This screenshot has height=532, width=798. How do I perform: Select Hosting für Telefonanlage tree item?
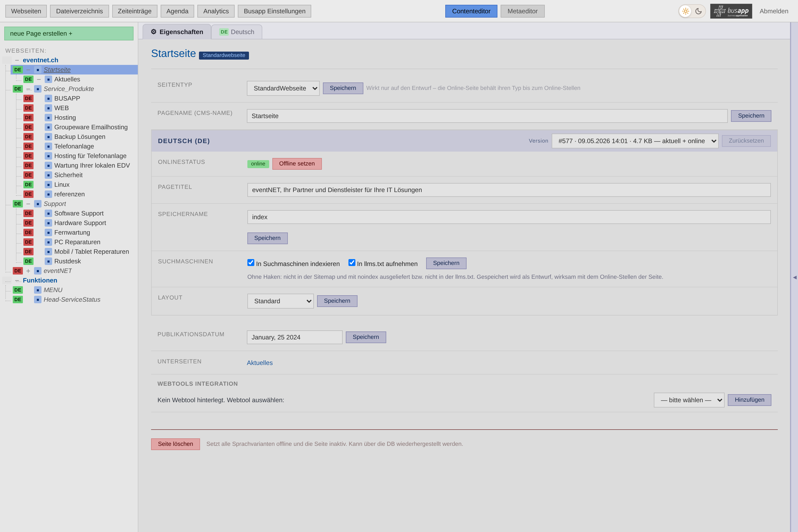pyautogui.click(x=90, y=156)
